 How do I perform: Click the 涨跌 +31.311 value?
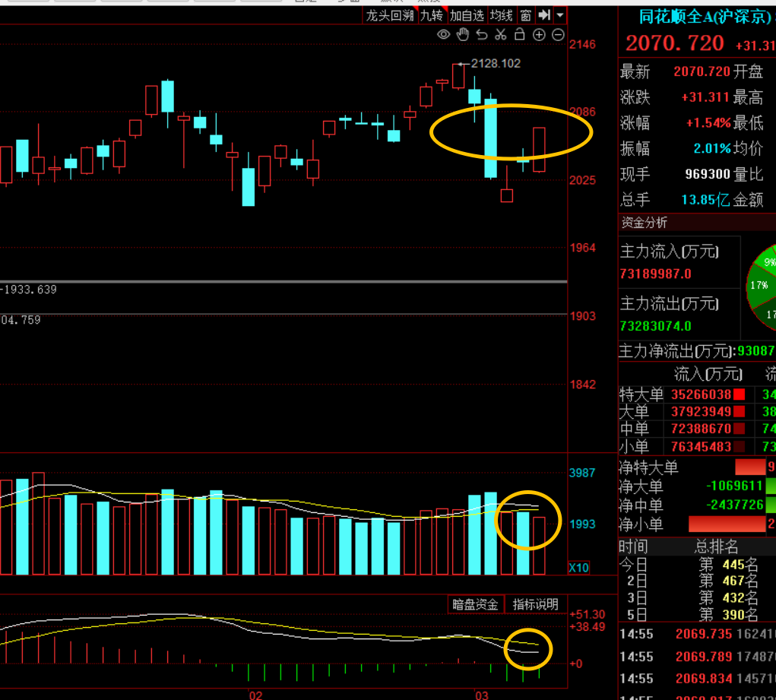(706, 97)
